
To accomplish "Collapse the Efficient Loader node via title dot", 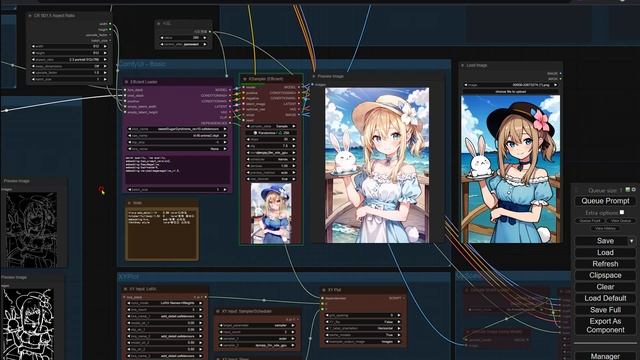I will [x=126, y=82].
